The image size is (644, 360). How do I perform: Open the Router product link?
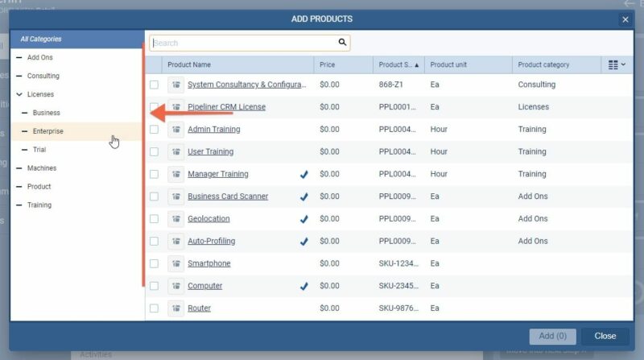[x=199, y=308]
